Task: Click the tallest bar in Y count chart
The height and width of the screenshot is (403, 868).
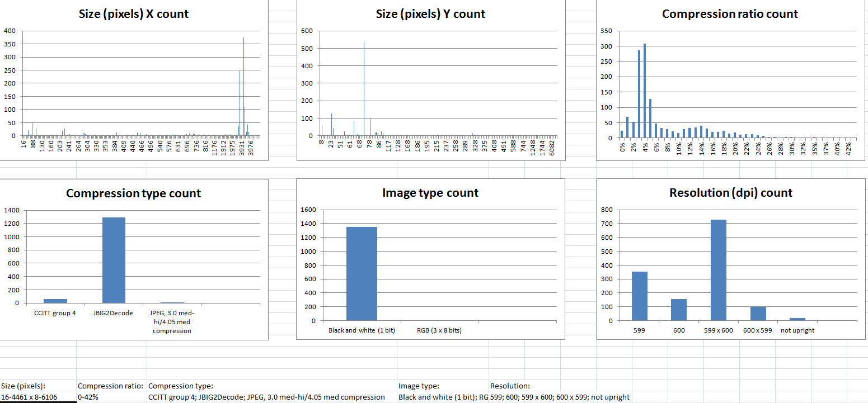Action: [x=364, y=89]
